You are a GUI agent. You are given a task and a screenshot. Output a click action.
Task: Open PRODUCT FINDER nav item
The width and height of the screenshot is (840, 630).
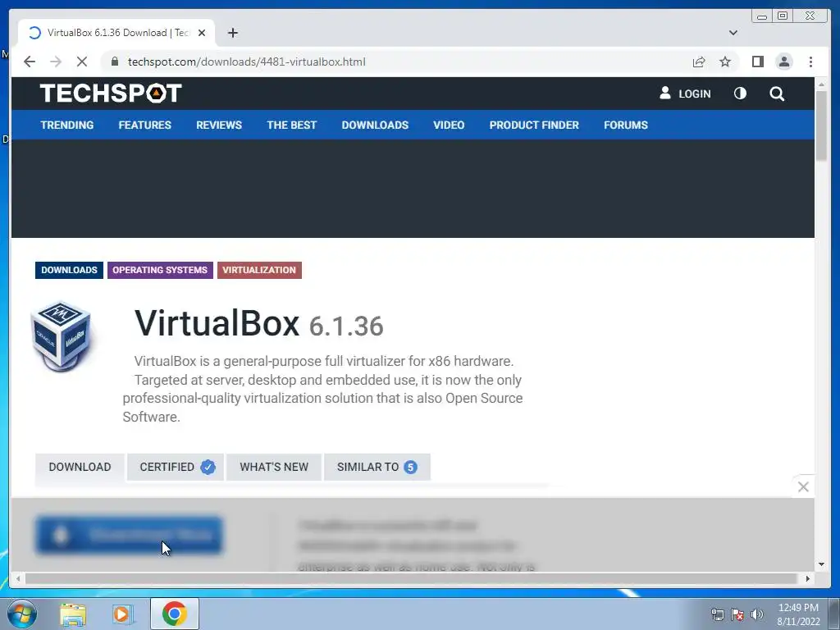[533, 125]
